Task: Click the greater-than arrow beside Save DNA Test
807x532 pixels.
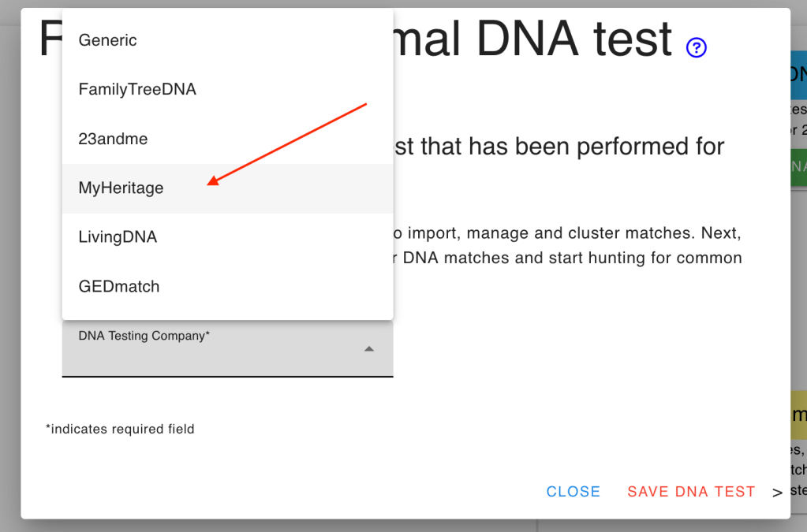Action: (x=778, y=493)
